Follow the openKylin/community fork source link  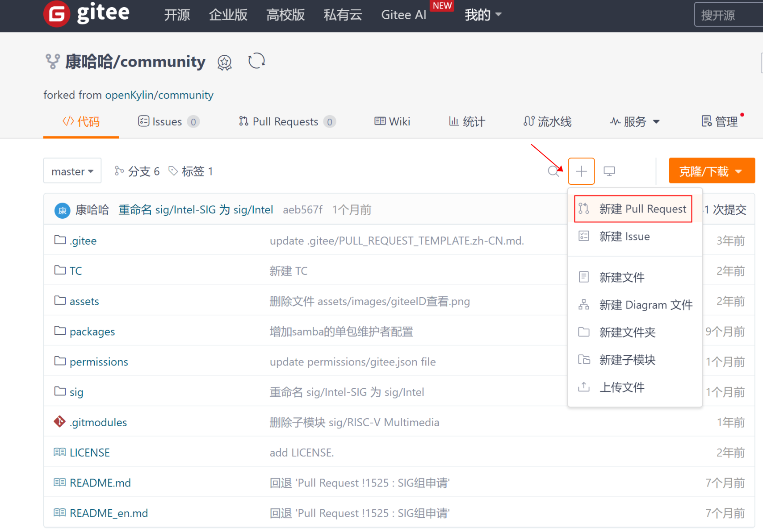159,95
